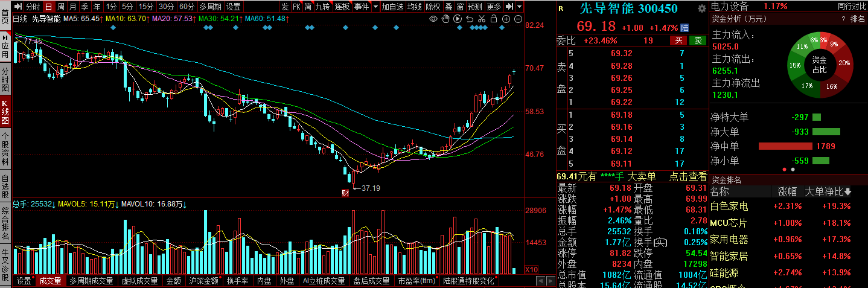Click the eye icon to show/hide chart indicators
This screenshot has height=288, width=868.
click(433, 19)
